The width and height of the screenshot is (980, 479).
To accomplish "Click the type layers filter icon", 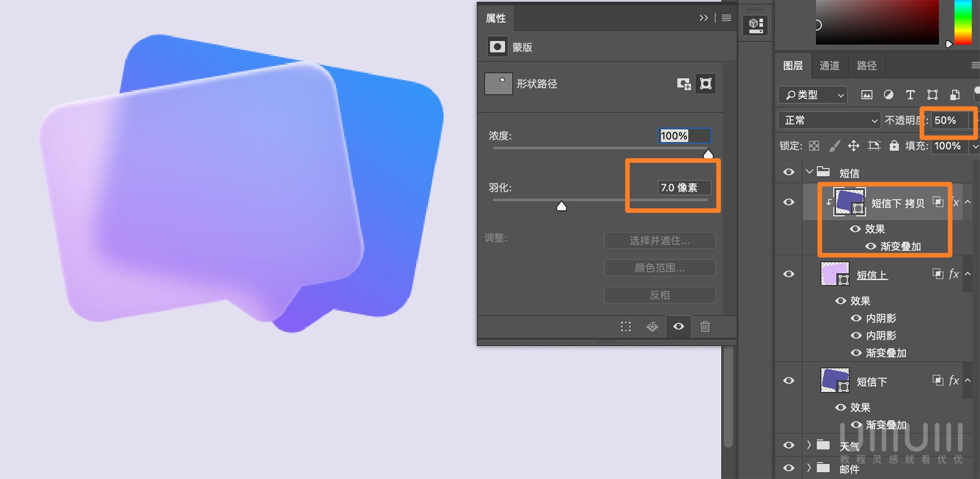I will (910, 95).
